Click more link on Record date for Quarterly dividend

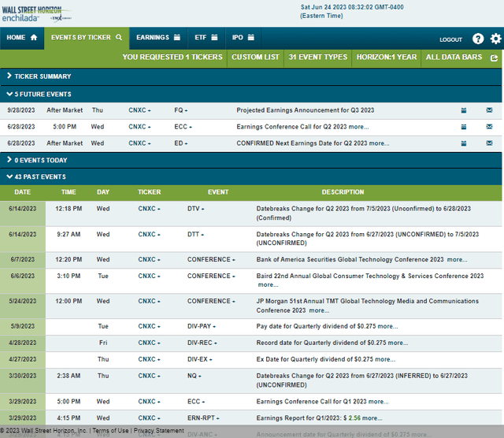click(x=398, y=343)
